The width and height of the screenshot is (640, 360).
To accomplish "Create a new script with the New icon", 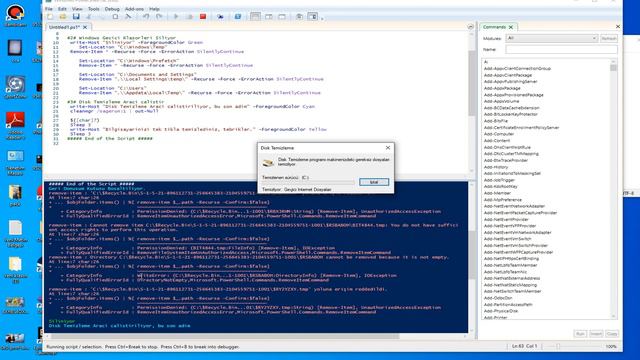I will coord(50,17).
